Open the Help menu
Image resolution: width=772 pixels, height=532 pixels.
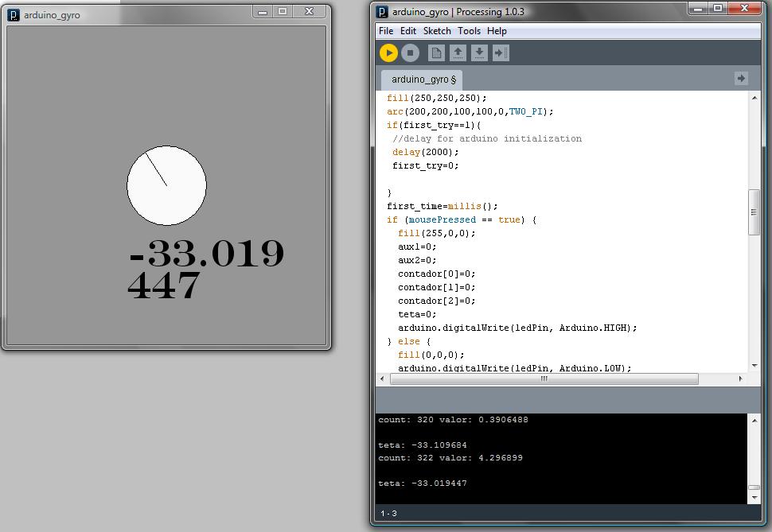point(497,31)
